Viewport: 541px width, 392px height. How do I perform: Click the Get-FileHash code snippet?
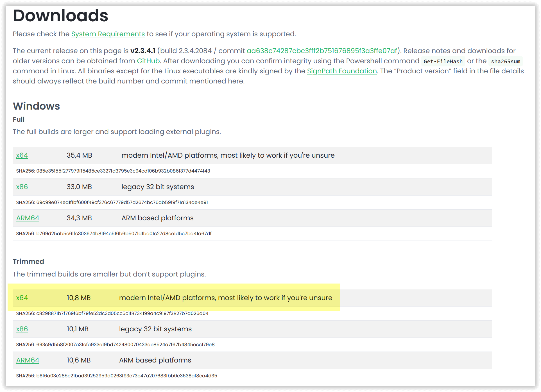click(x=442, y=61)
